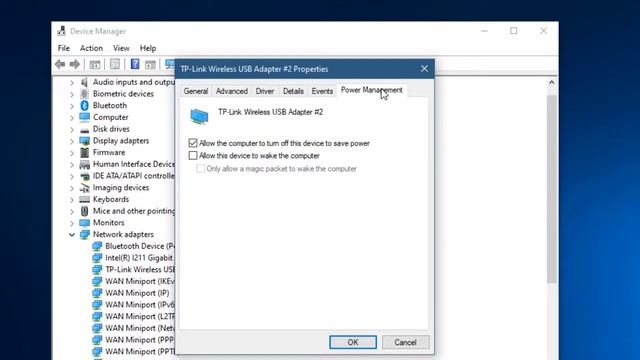640x360 pixels.
Task: Click the Device Manager title bar icon
Action: (x=62, y=31)
